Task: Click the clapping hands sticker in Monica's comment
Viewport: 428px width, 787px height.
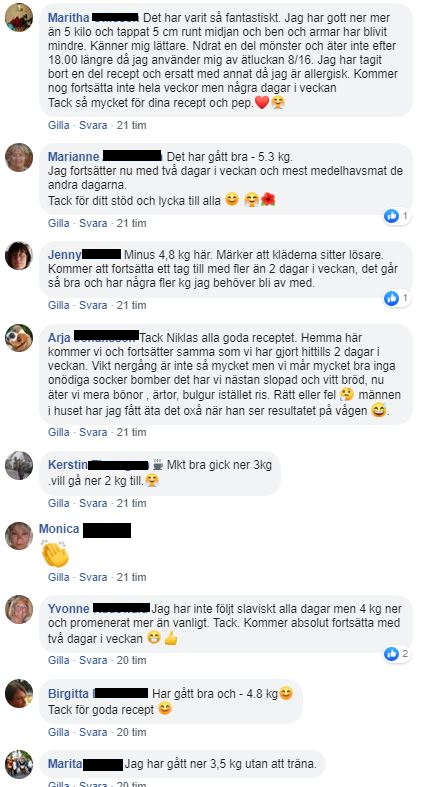Action: click(x=55, y=554)
